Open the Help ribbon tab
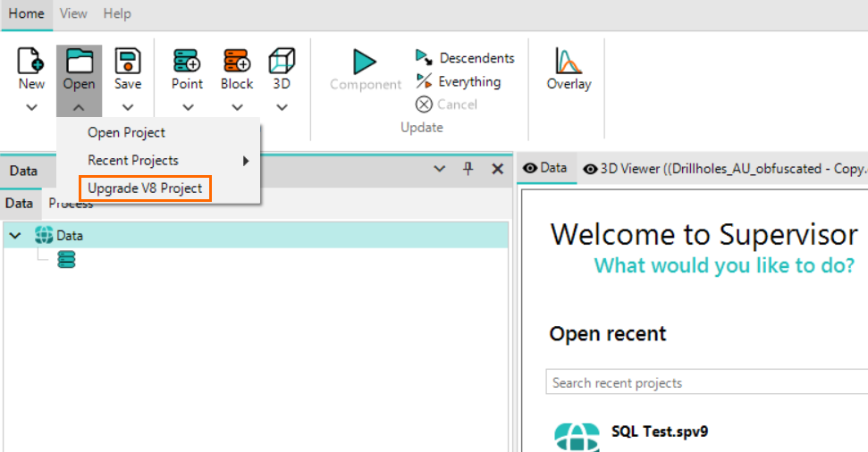The image size is (868, 452). pyautogui.click(x=117, y=13)
